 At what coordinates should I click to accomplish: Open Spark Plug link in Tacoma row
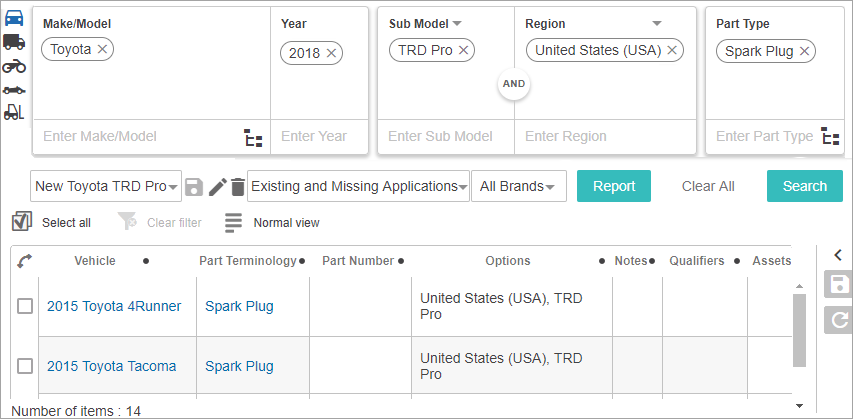[239, 366]
